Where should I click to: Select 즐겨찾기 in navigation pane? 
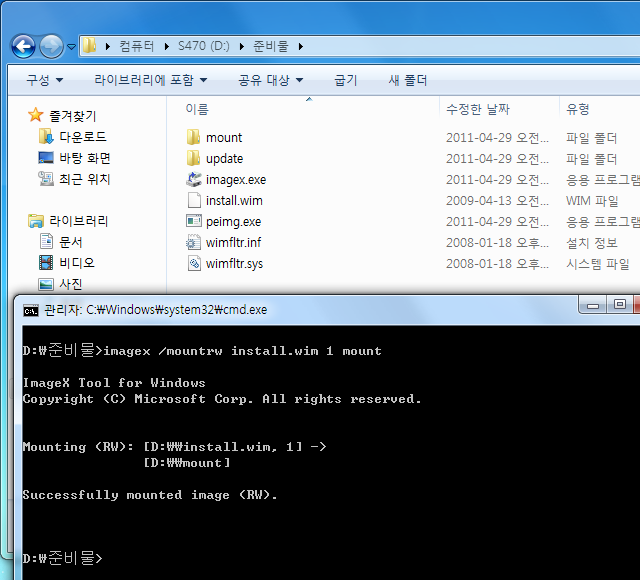pos(73,116)
